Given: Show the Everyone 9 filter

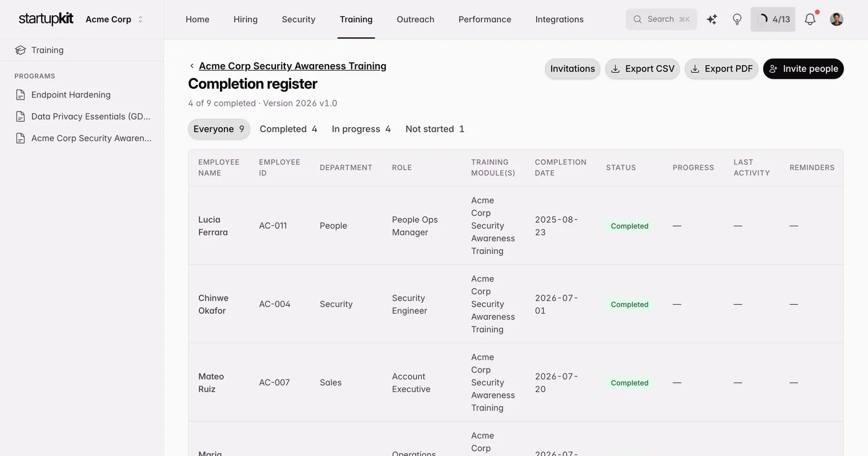Looking at the screenshot, I should pos(219,129).
